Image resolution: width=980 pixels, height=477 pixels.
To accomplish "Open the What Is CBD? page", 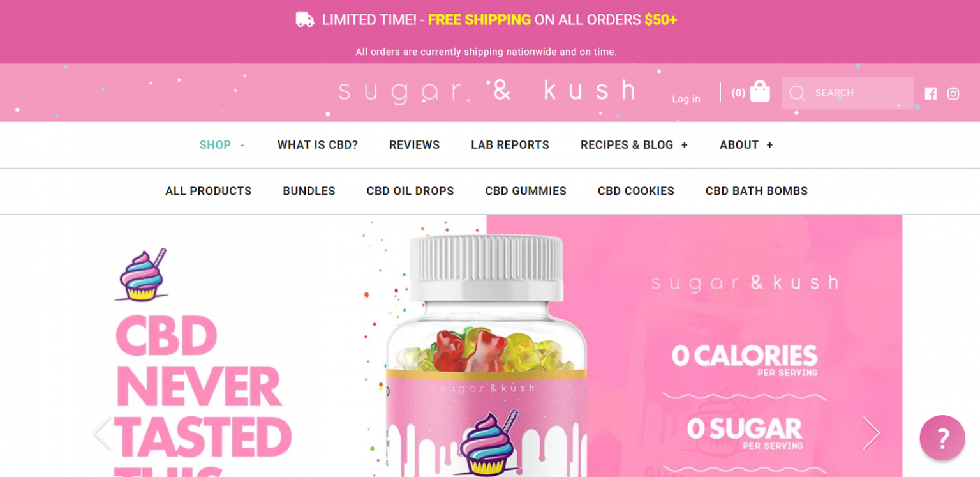I will (x=318, y=145).
